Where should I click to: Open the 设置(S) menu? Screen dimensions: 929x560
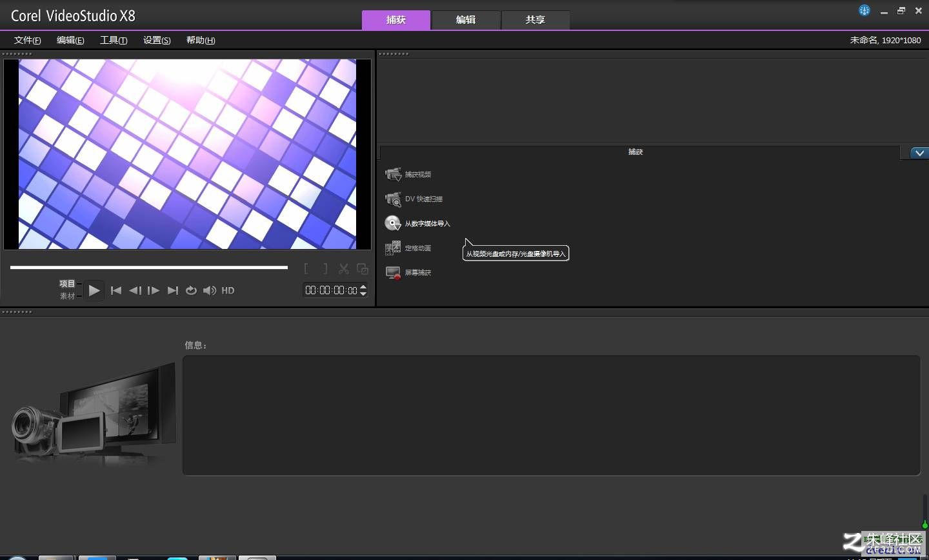(157, 40)
